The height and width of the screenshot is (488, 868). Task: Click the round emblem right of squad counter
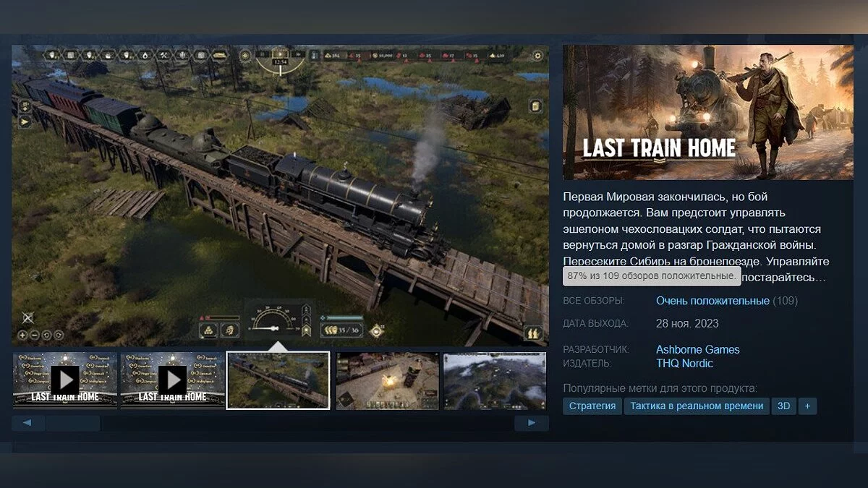tap(377, 331)
